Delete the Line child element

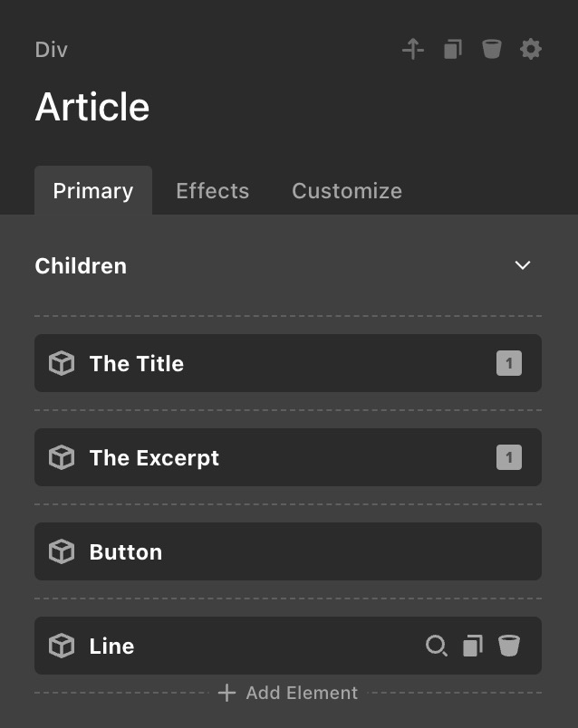point(509,646)
